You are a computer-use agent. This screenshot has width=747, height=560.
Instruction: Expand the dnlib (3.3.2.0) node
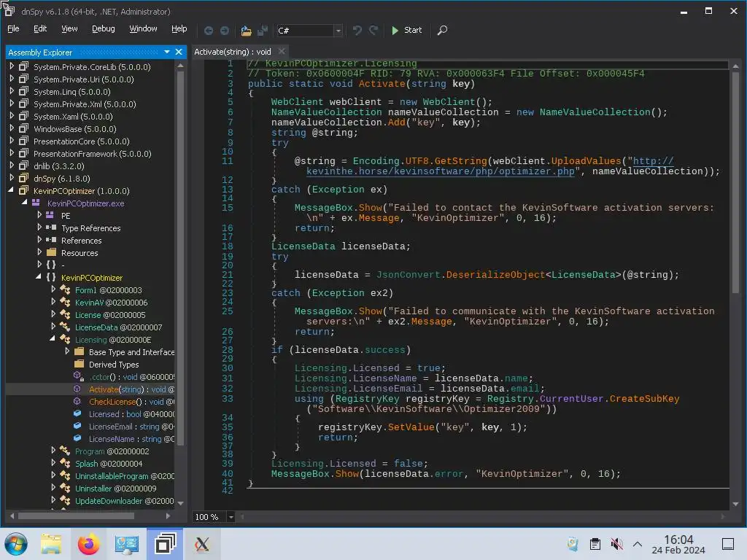(12, 166)
